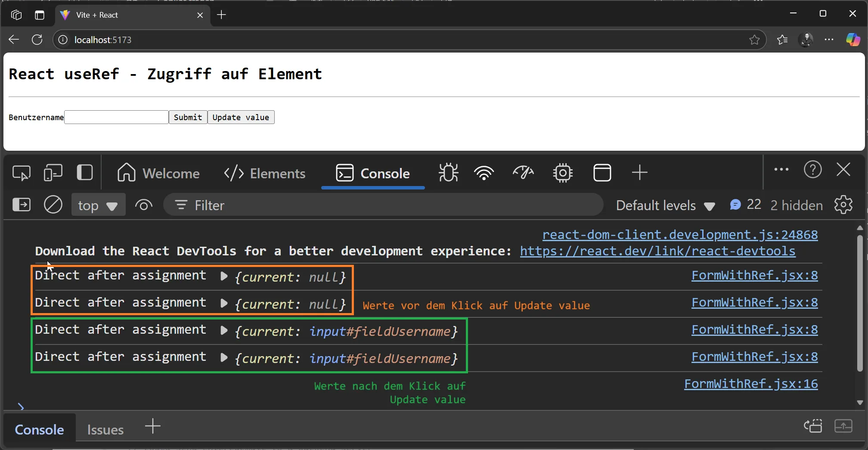Show the console sidebar
868x450 pixels.
pyautogui.click(x=22, y=205)
